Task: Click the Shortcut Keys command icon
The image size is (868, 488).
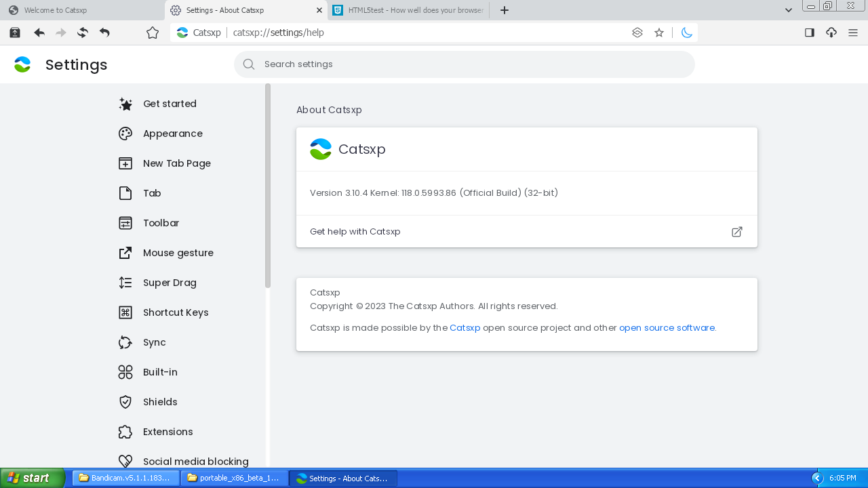Action: pyautogui.click(x=125, y=312)
